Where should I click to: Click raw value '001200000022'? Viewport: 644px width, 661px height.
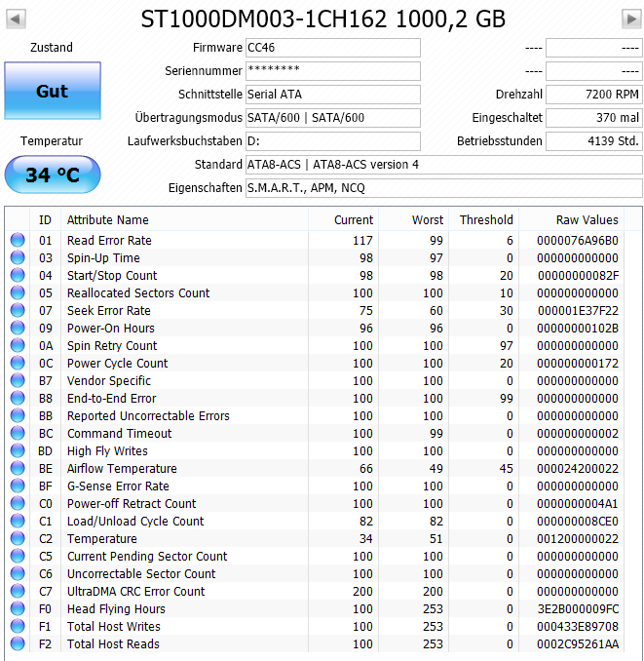(x=578, y=539)
